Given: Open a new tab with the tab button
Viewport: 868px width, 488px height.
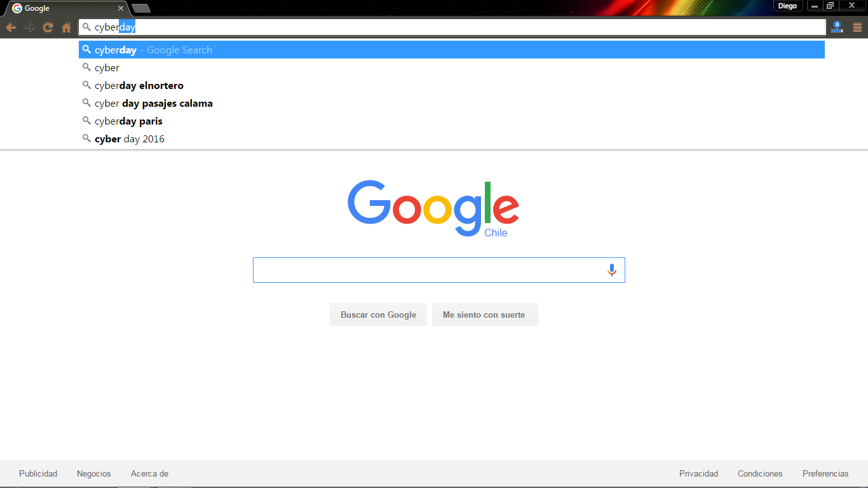Looking at the screenshot, I should [x=141, y=8].
